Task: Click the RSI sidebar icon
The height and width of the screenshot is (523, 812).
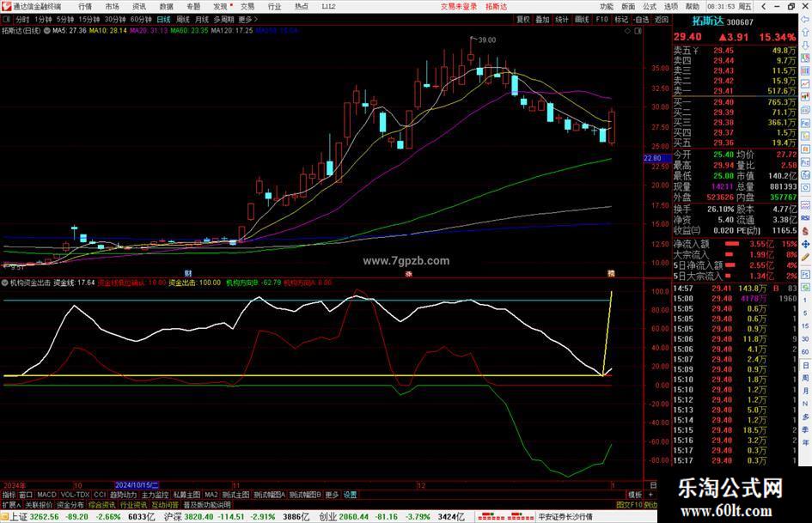Action: [x=805, y=218]
